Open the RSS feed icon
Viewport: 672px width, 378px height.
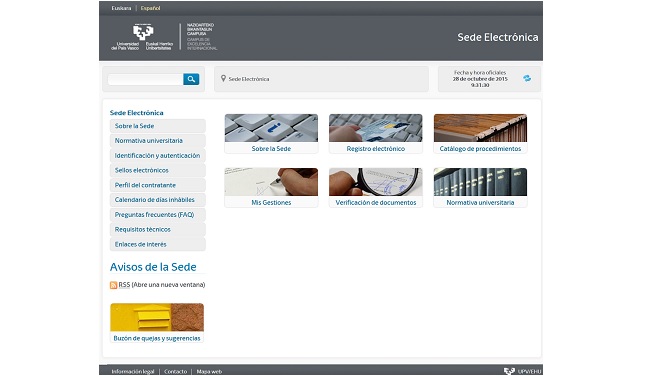pyautogui.click(x=114, y=285)
